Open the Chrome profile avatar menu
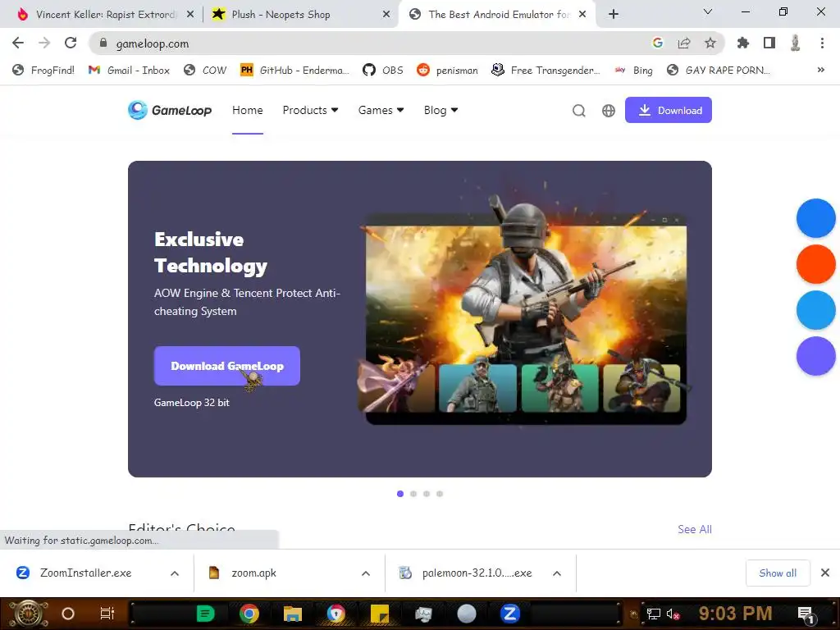 click(796, 43)
